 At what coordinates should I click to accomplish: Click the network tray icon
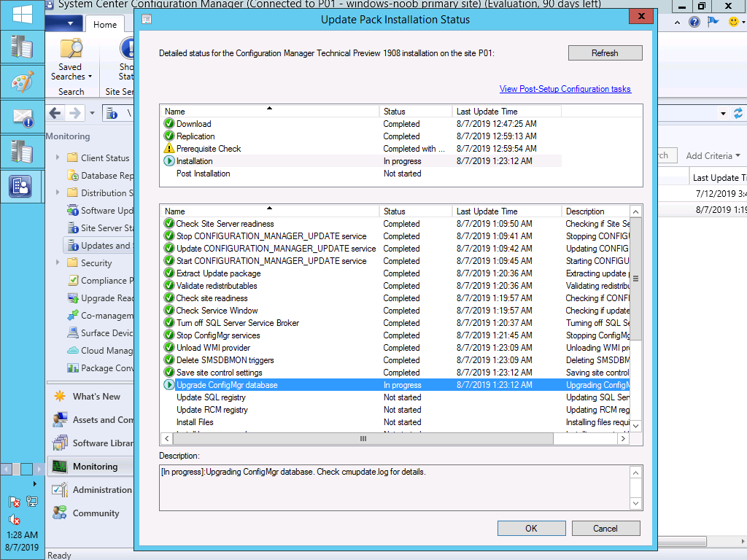(x=32, y=501)
